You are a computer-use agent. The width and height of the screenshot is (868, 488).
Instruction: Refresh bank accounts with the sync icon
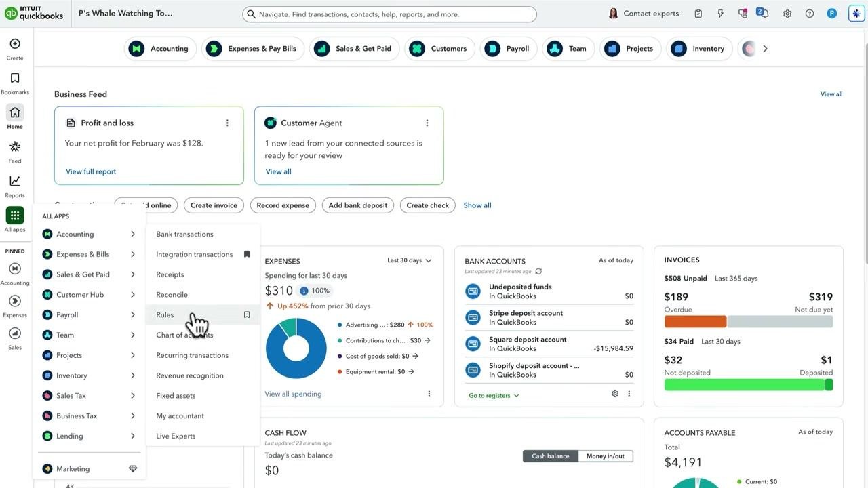(x=538, y=271)
